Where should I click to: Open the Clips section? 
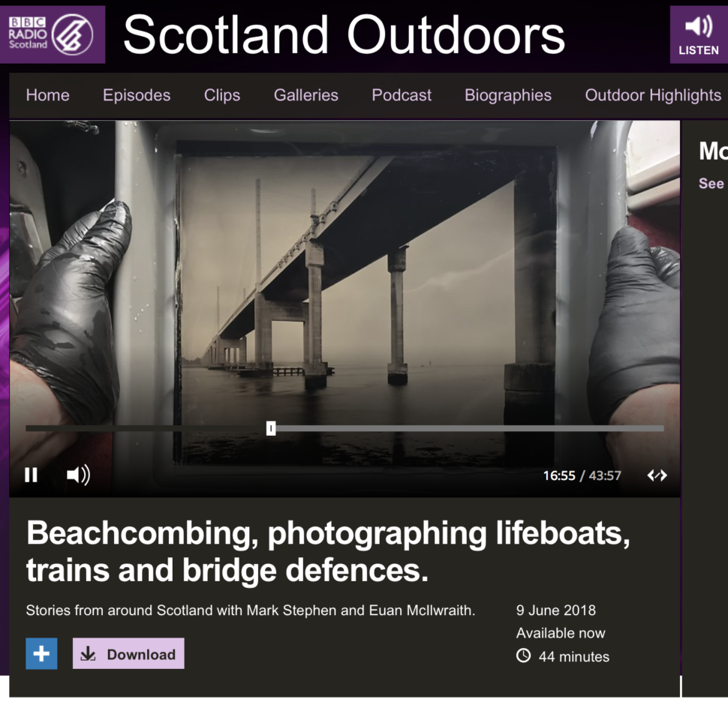[x=222, y=95]
